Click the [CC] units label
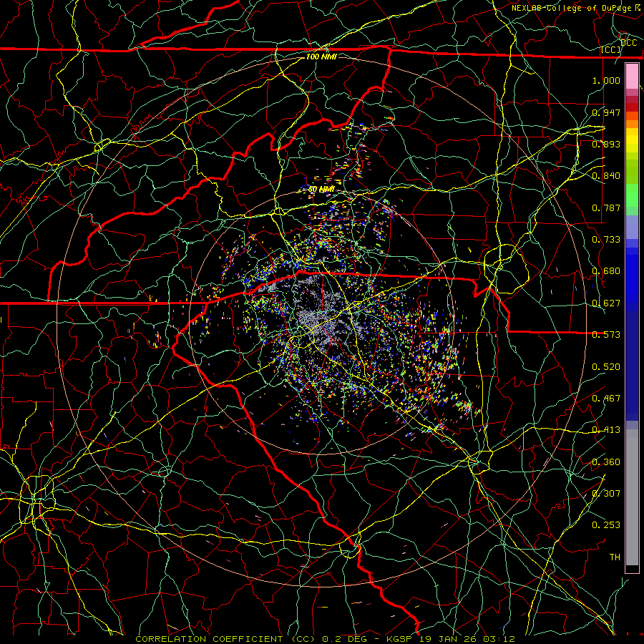The width and height of the screenshot is (644, 644). click(611, 50)
